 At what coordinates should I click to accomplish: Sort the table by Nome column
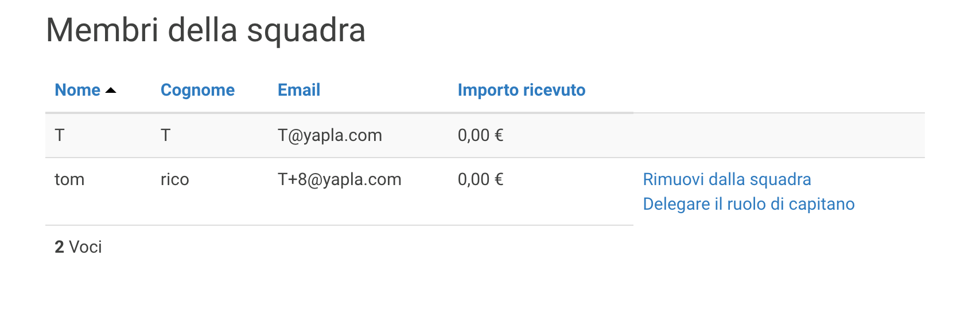pos(77,90)
